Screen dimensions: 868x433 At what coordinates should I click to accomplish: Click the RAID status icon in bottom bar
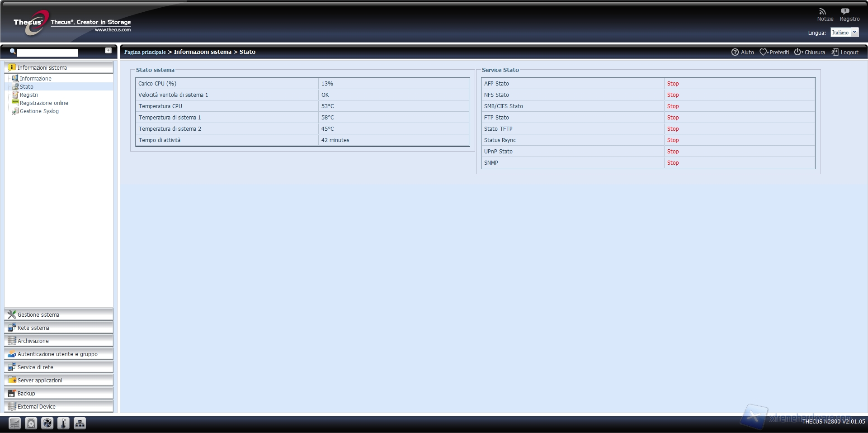click(x=14, y=423)
